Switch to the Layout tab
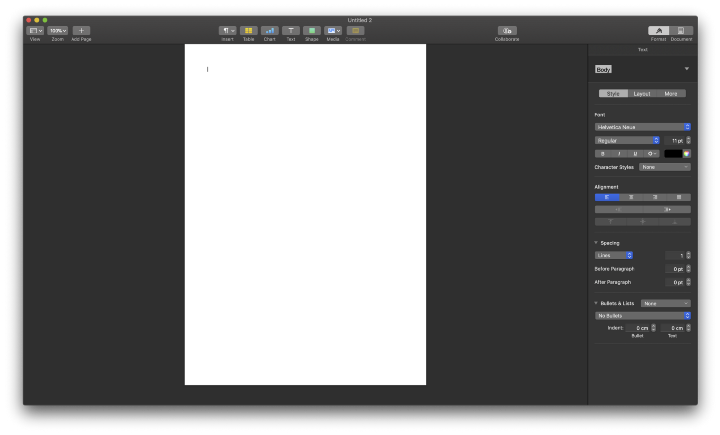This screenshot has width=720, height=435. click(x=642, y=94)
